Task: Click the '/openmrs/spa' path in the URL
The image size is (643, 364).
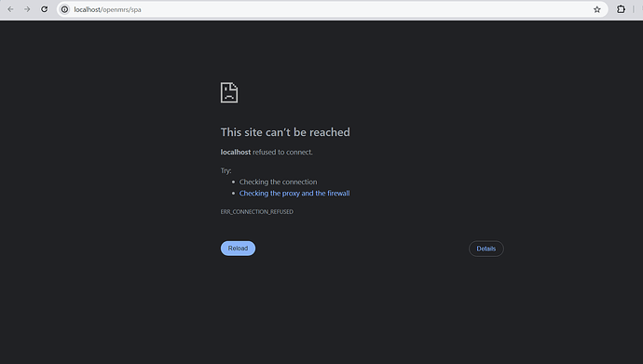Action: [121, 9]
